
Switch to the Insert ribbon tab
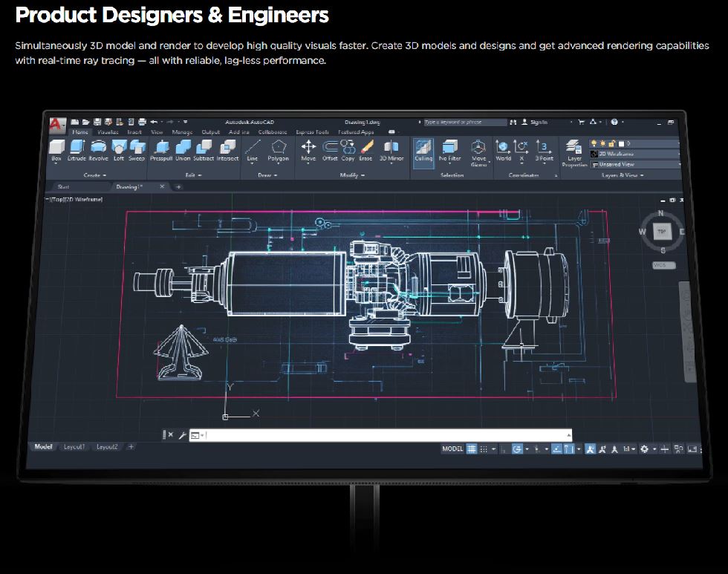pos(134,132)
